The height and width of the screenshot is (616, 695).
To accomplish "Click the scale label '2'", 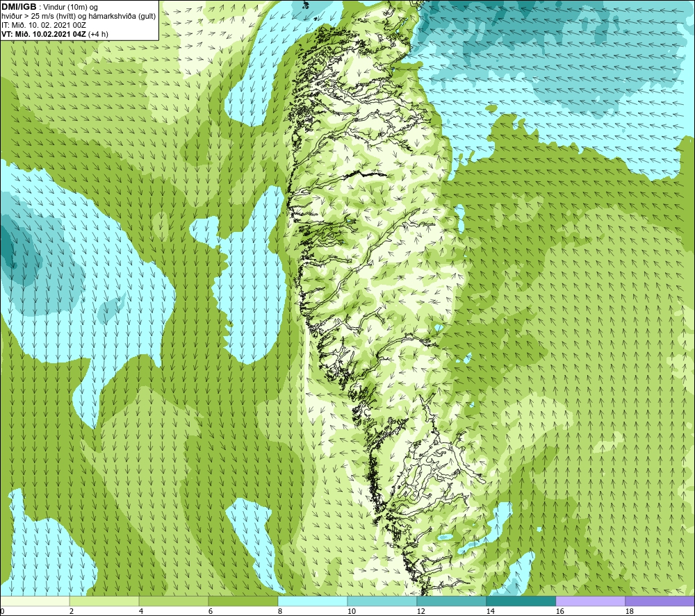I will (72, 612).
